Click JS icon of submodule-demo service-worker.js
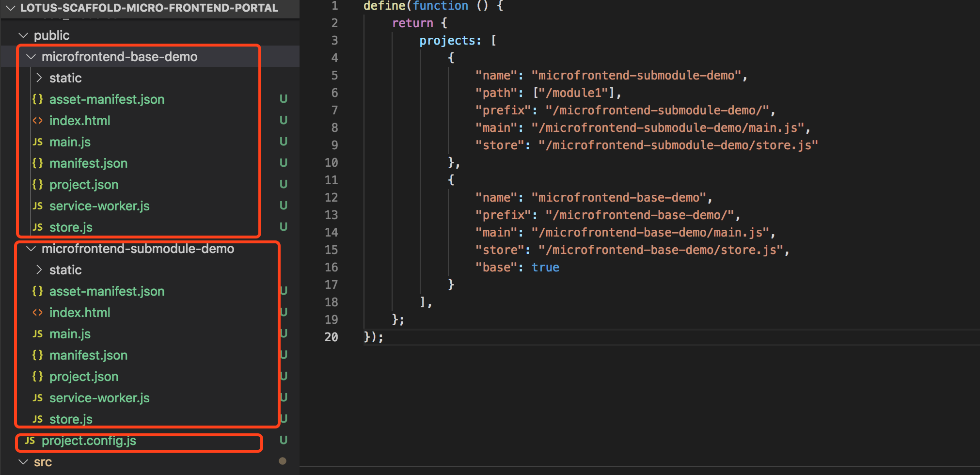Screen dimensions: 980x475 coord(38,398)
